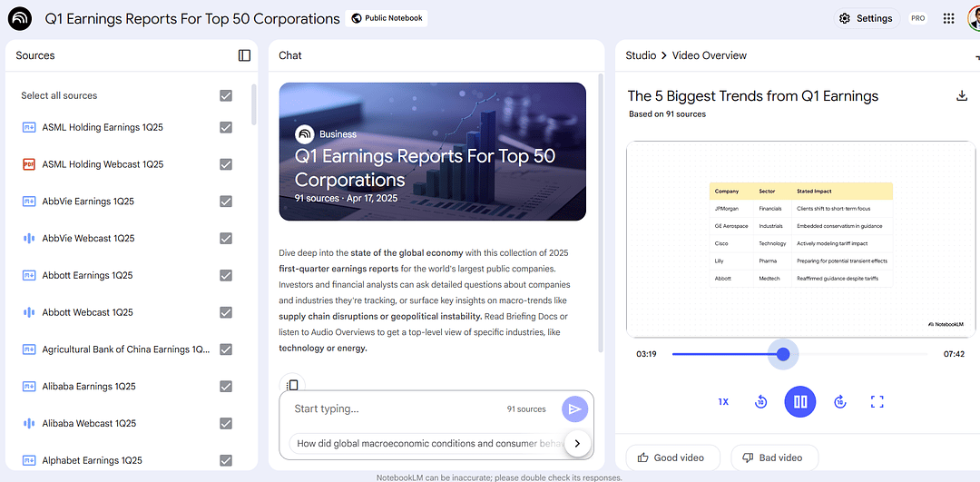The width and height of the screenshot is (980, 482).
Task: Enter fullscreen video mode
Action: point(877,401)
